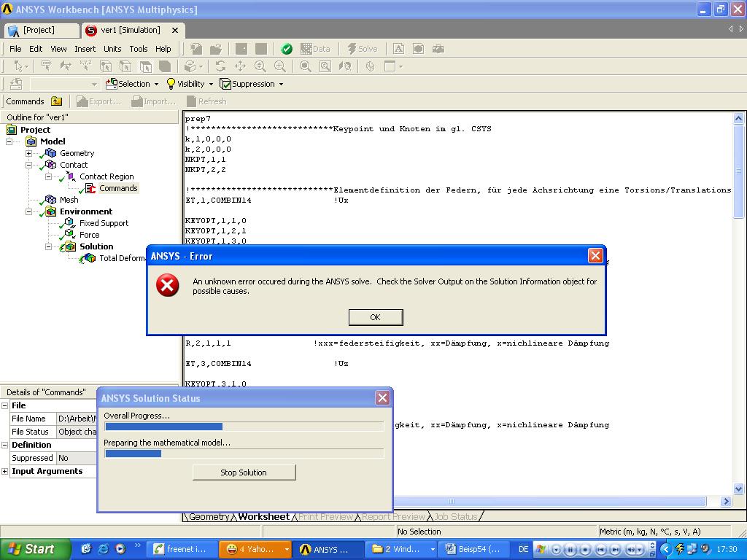
Task: Open the File menu
Action: 15,49
